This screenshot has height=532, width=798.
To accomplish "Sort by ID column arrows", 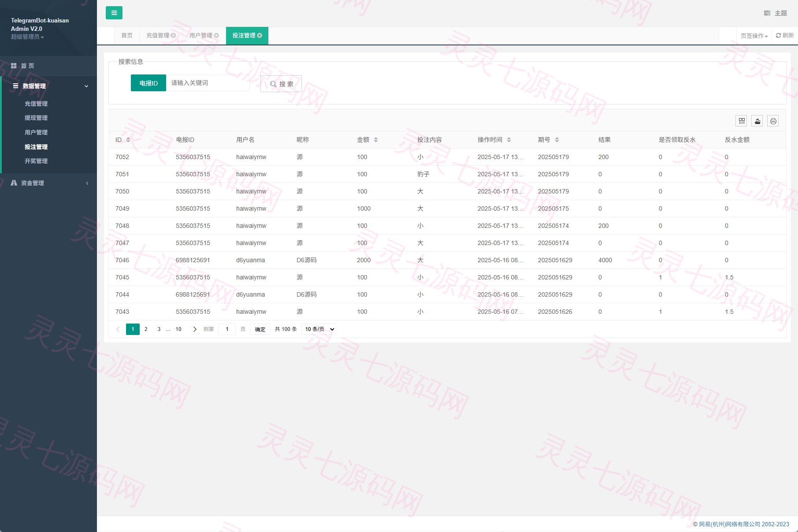I will click(128, 140).
